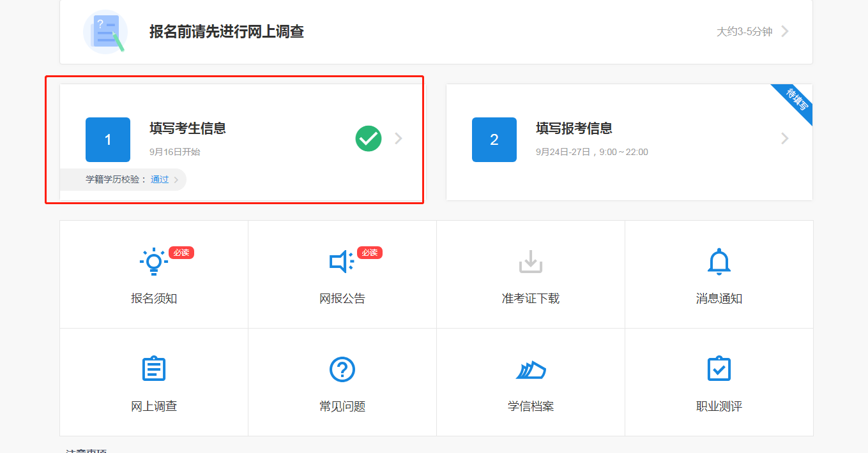
Task: Click the 准考证下载 download icon
Action: tap(530, 260)
